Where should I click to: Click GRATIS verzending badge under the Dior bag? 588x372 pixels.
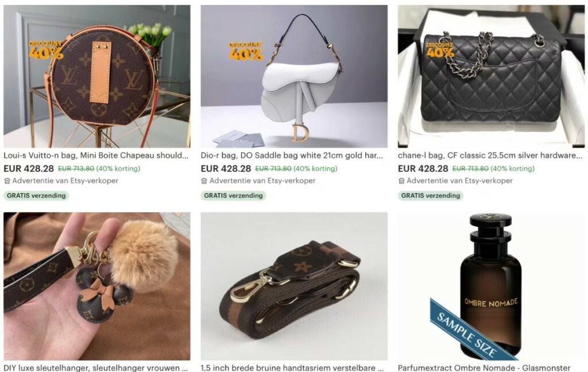[233, 195]
